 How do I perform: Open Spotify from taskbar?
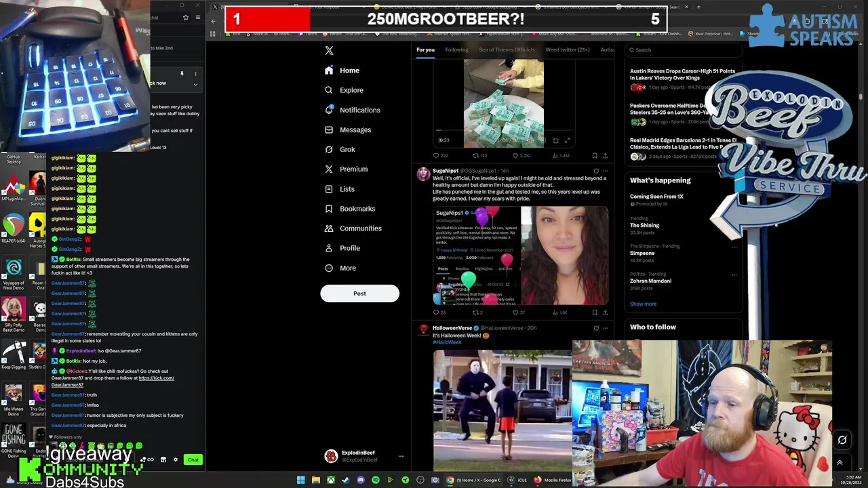tap(375, 480)
